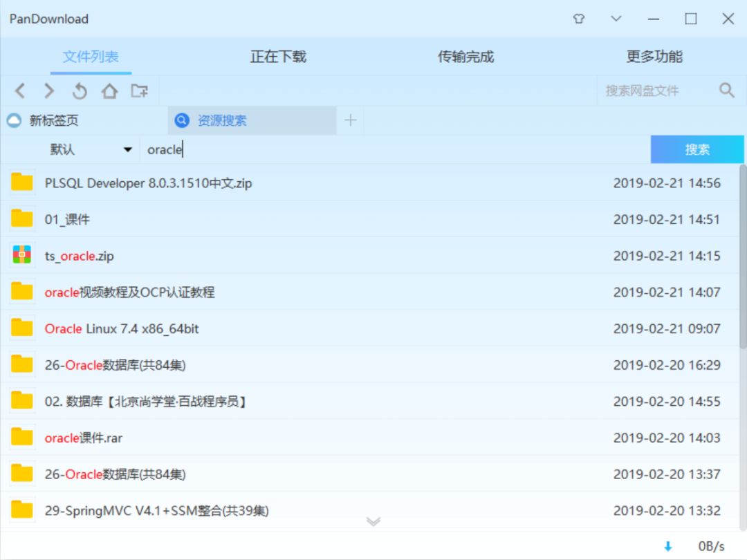Select 26-Oracle数据库 entry dated 13:37
Image resolution: width=747 pixels, height=560 pixels.
click(115, 475)
